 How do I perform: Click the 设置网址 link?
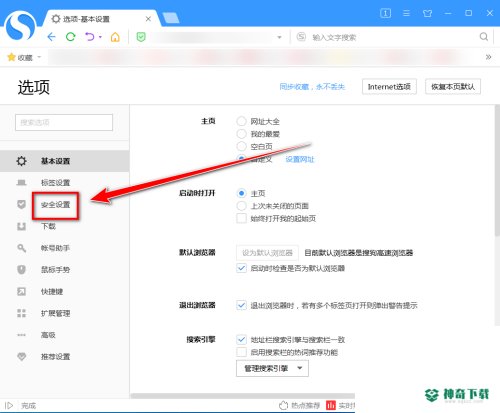click(x=300, y=159)
